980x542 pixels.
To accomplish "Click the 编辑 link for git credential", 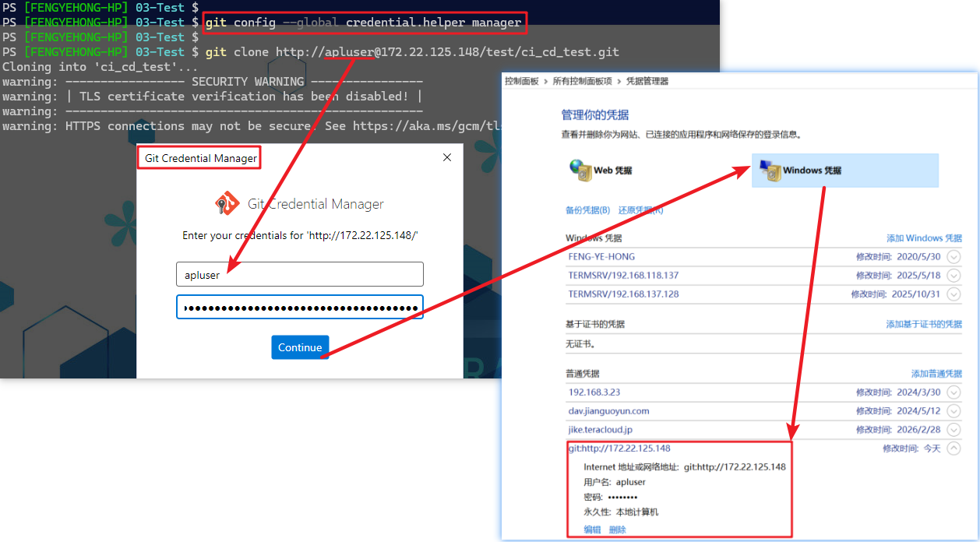I will (593, 530).
